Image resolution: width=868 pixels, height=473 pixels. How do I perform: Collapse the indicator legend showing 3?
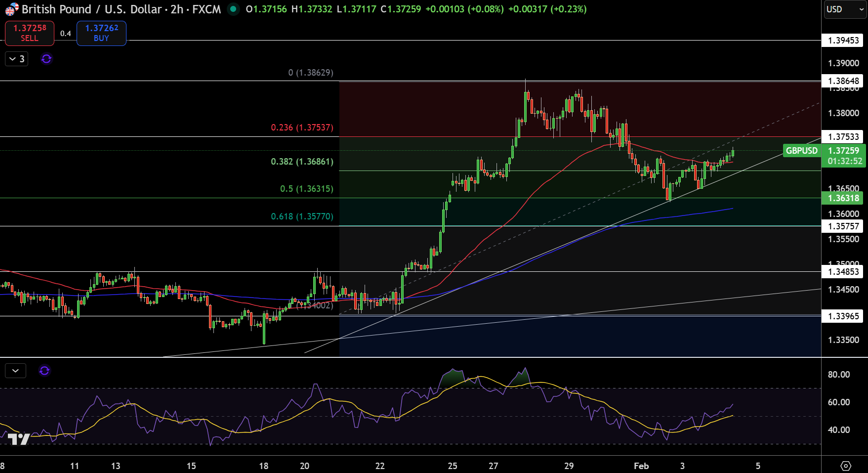click(16, 59)
